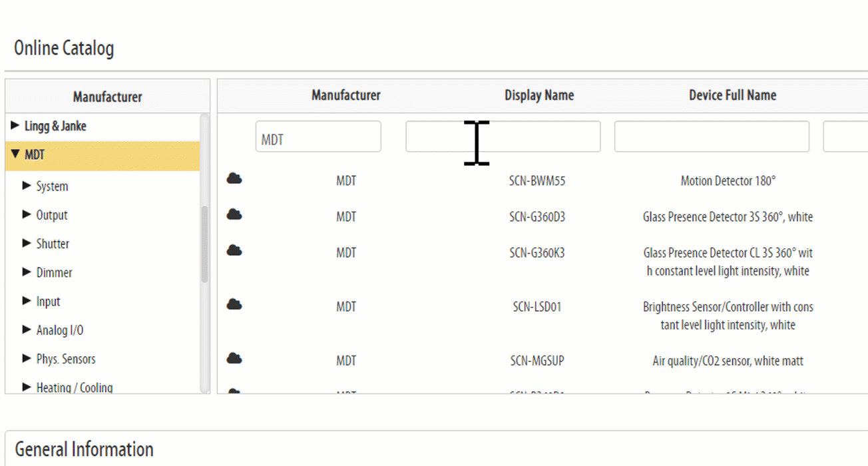The height and width of the screenshot is (466, 868).
Task: Click the manufacturer tree vertical scrollbar
Action: click(x=204, y=244)
